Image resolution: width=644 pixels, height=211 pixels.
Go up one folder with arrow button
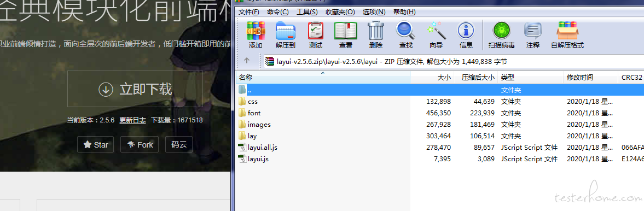[246, 60]
